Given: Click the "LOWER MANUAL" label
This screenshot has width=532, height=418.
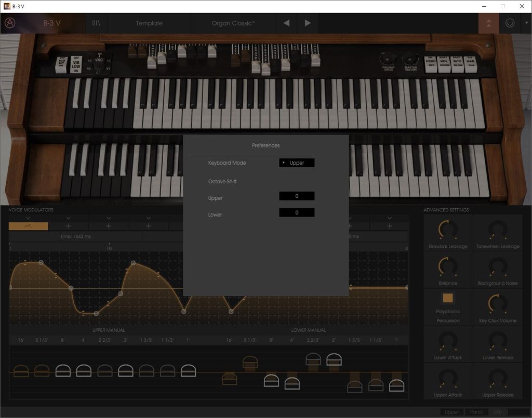Looking at the screenshot, I should [309, 330].
